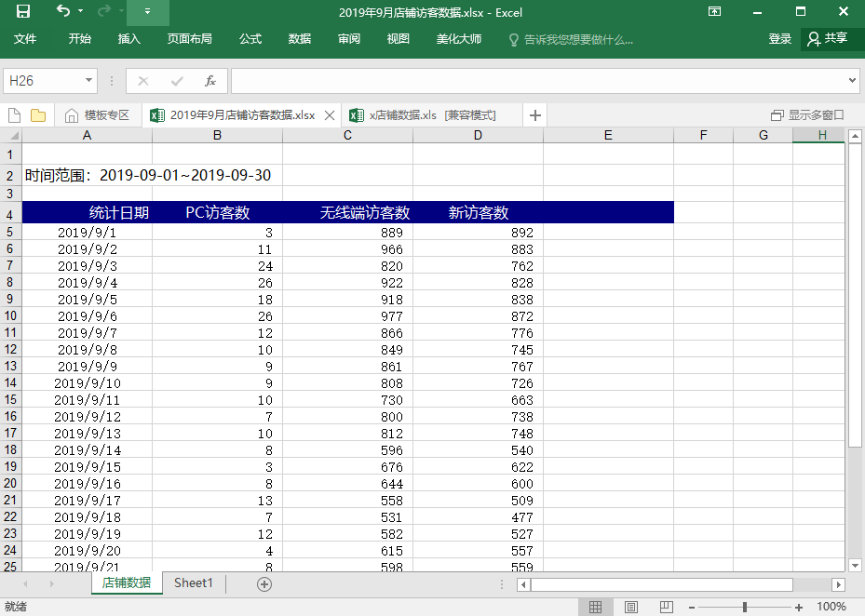
Task: Click the Save icon in title bar
Action: click(23, 12)
